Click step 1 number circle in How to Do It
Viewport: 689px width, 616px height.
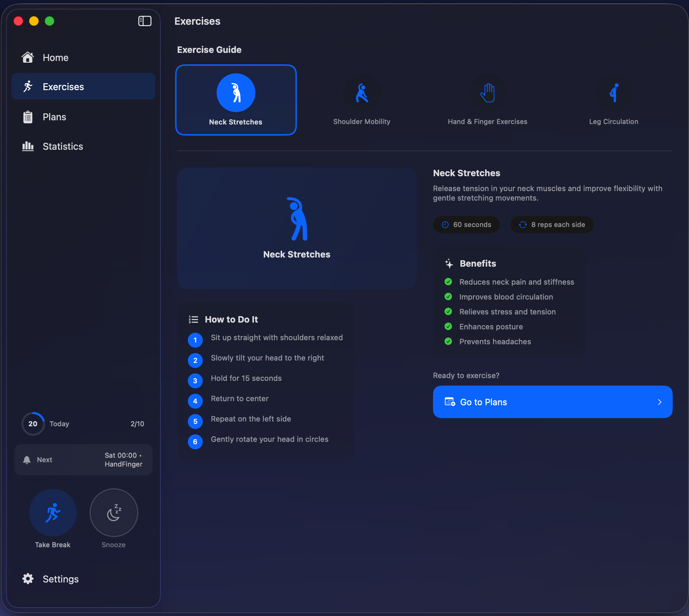(x=195, y=340)
